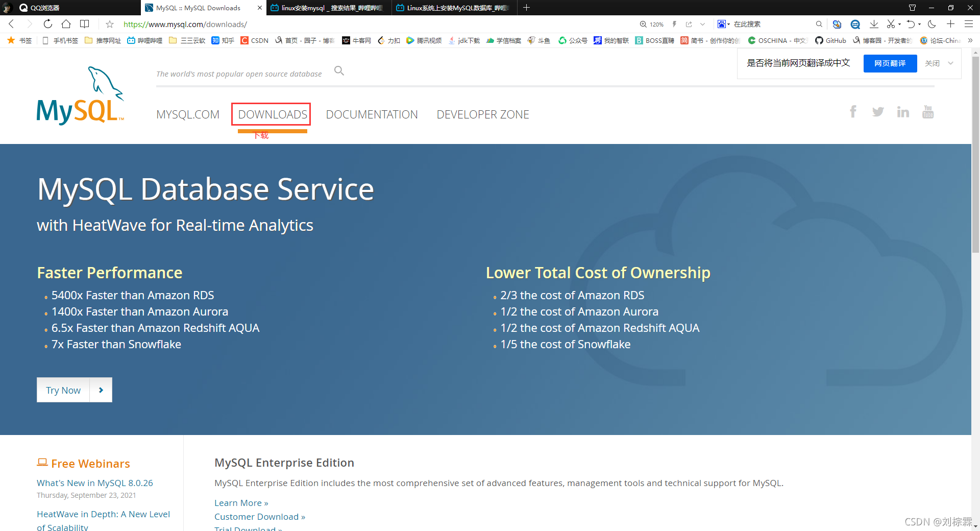Open the DOWNLOADS navigation item
Image resolution: width=980 pixels, height=531 pixels.
pyautogui.click(x=273, y=114)
